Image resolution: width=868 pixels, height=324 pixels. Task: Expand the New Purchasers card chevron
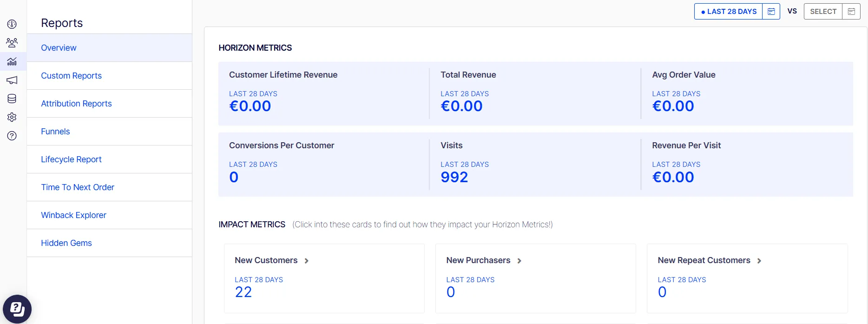(x=519, y=261)
